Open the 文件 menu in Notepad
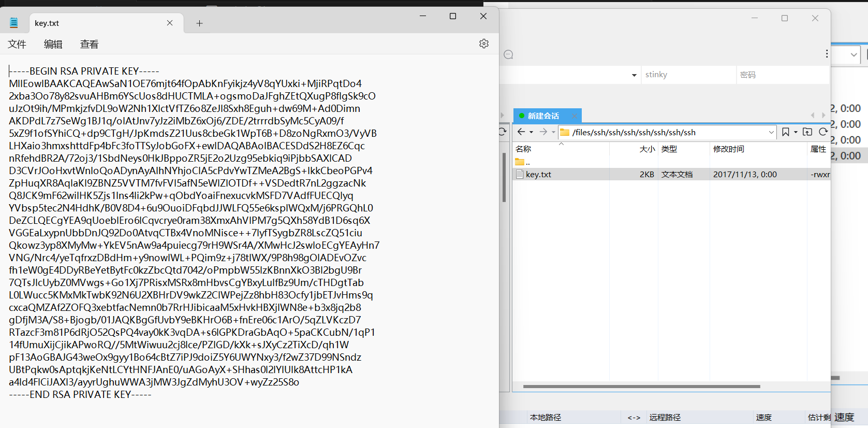Image resolution: width=868 pixels, height=428 pixels. [x=17, y=45]
